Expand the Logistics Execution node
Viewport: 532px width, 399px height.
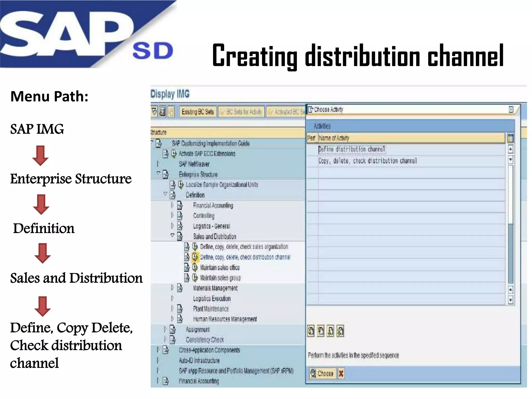[x=172, y=298]
